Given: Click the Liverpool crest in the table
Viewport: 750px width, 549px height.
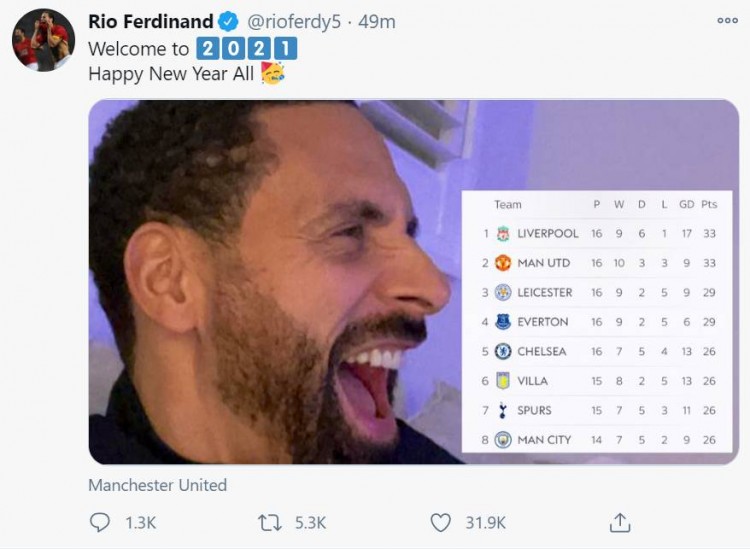Looking at the screenshot, I should (502, 233).
